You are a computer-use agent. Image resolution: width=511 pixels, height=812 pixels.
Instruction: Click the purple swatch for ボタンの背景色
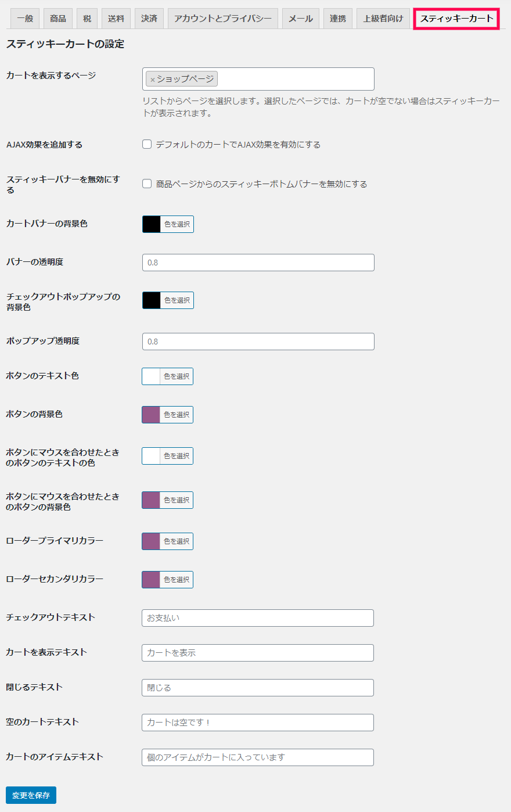pyautogui.click(x=151, y=415)
